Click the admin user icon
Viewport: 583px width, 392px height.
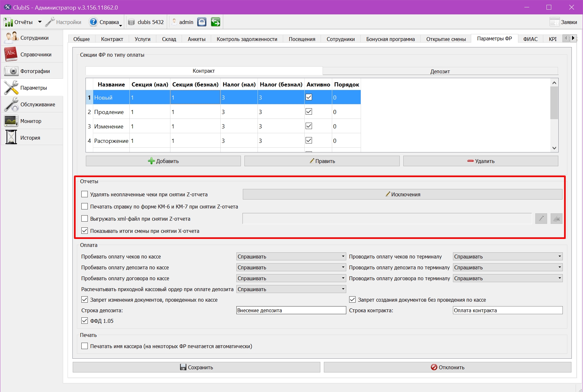coord(174,22)
